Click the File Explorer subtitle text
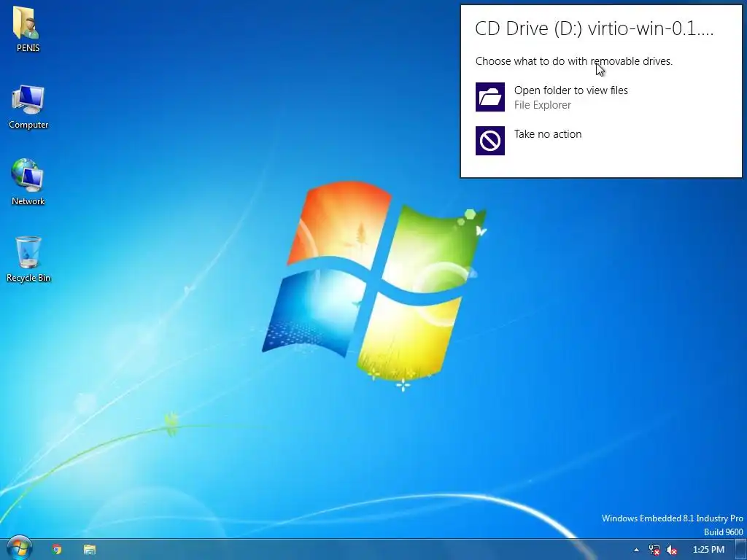The width and height of the screenshot is (747, 560). (542, 105)
